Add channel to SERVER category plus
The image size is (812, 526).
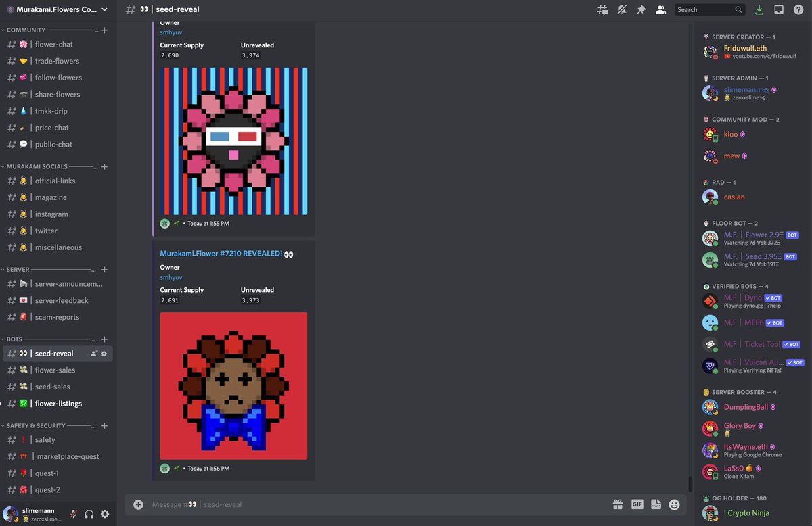[104, 269]
